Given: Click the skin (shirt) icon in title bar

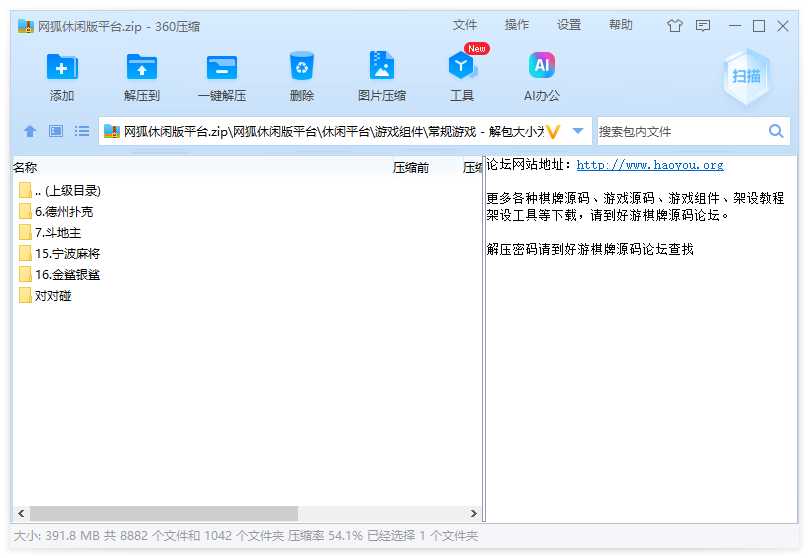Looking at the screenshot, I should (x=674, y=25).
